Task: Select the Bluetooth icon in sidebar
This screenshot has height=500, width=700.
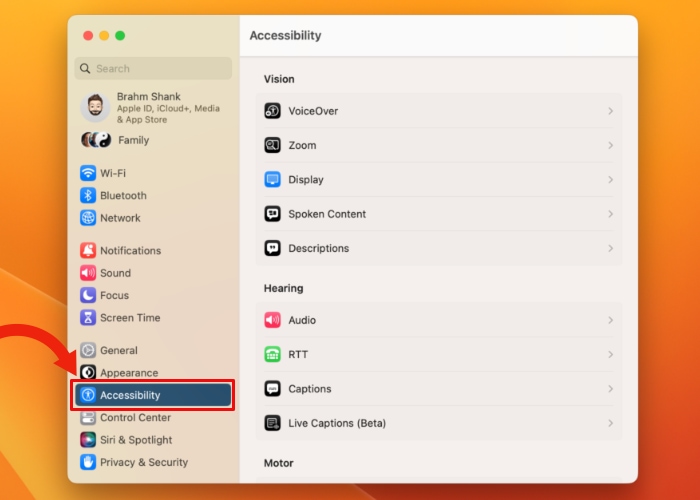Action: pyautogui.click(x=88, y=195)
